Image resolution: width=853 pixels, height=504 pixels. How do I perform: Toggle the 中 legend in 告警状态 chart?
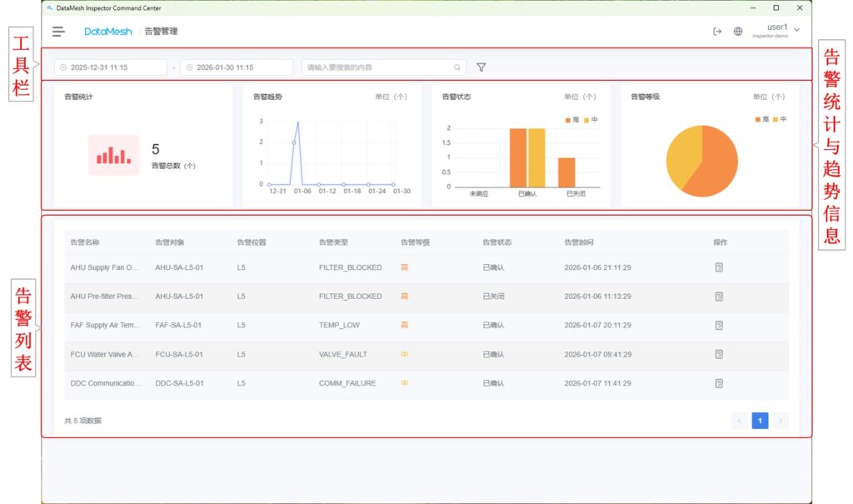click(x=591, y=120)
